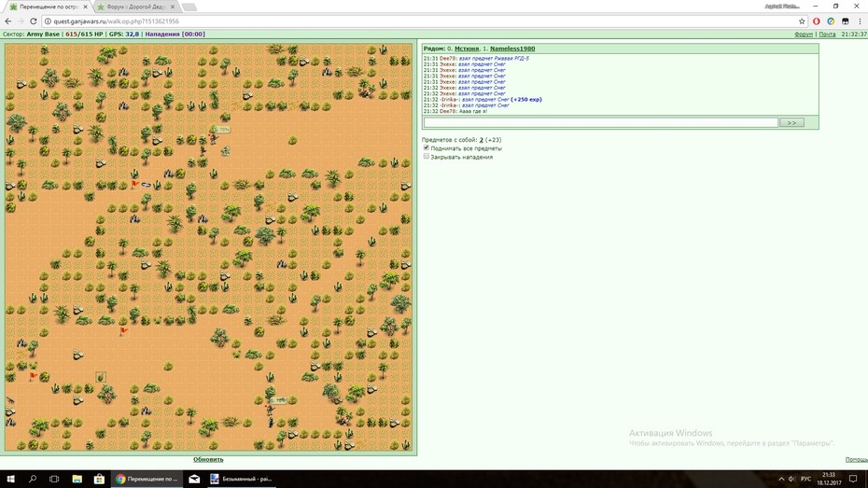868x488 pixels.
Task: Open Mail app from taskbar
Action: [194, 479]
